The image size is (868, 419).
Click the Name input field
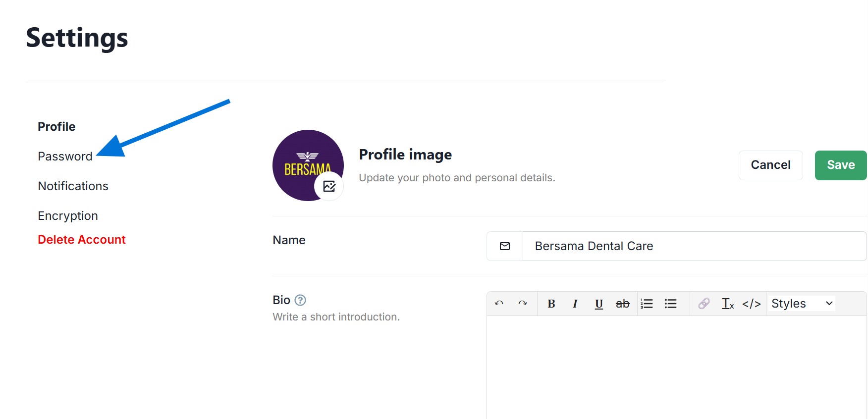(x=694, y=246)
